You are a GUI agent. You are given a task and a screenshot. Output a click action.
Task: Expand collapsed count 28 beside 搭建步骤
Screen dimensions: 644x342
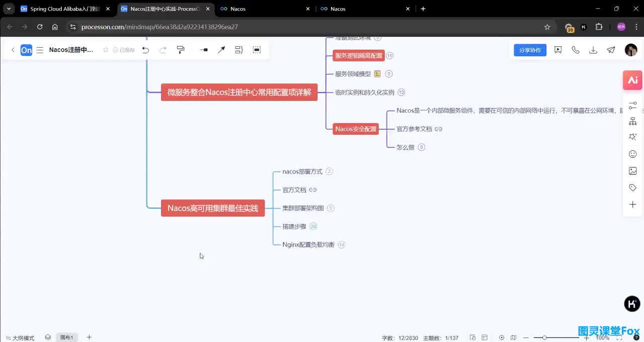coord(313,226)
